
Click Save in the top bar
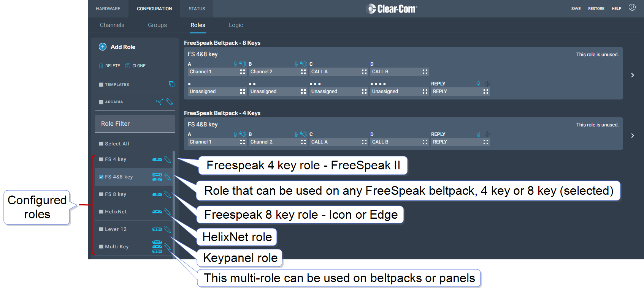point(576,8)
